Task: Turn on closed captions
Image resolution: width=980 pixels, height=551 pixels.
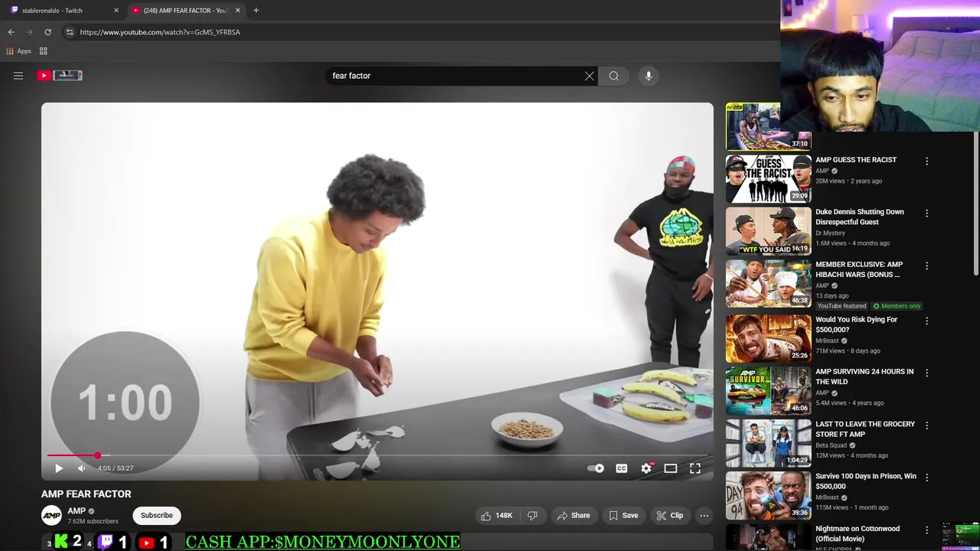Action: [622, 468]
